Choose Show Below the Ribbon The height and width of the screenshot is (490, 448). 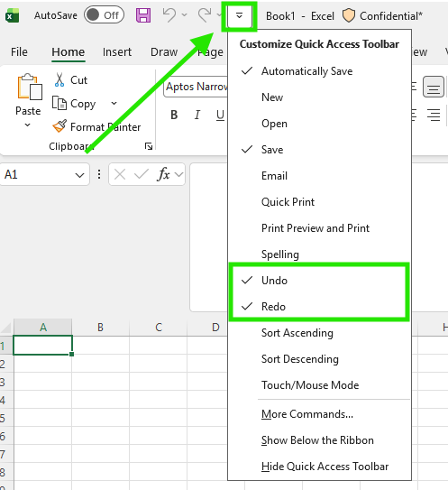319,440
